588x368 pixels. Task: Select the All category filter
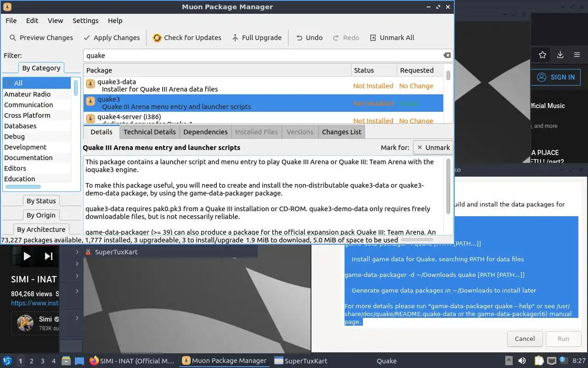[37, 83]
